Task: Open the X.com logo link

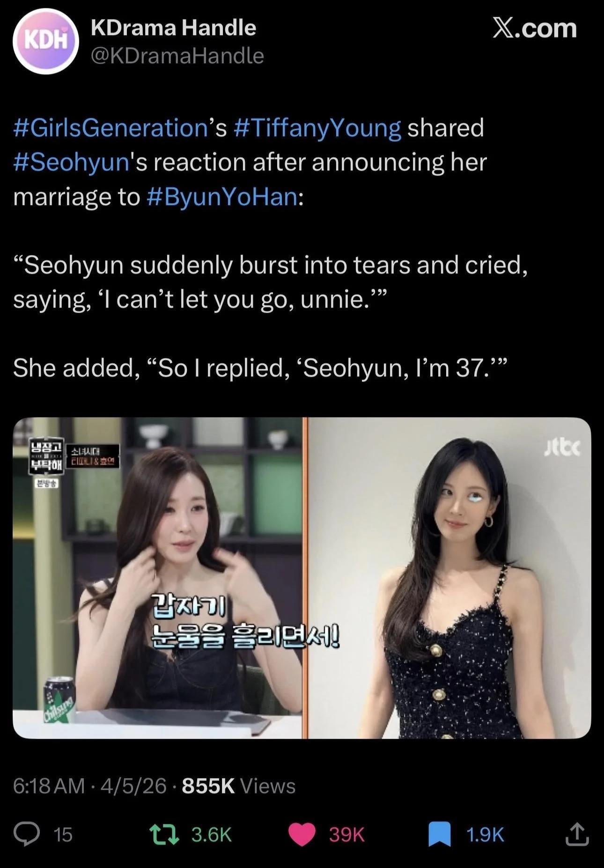Action: coord(534,28)
